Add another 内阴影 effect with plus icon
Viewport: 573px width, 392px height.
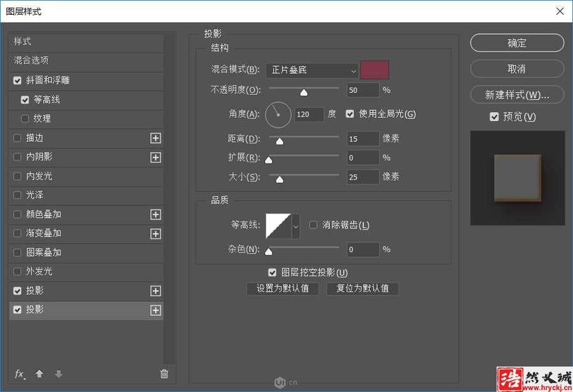tap(156, 157)
